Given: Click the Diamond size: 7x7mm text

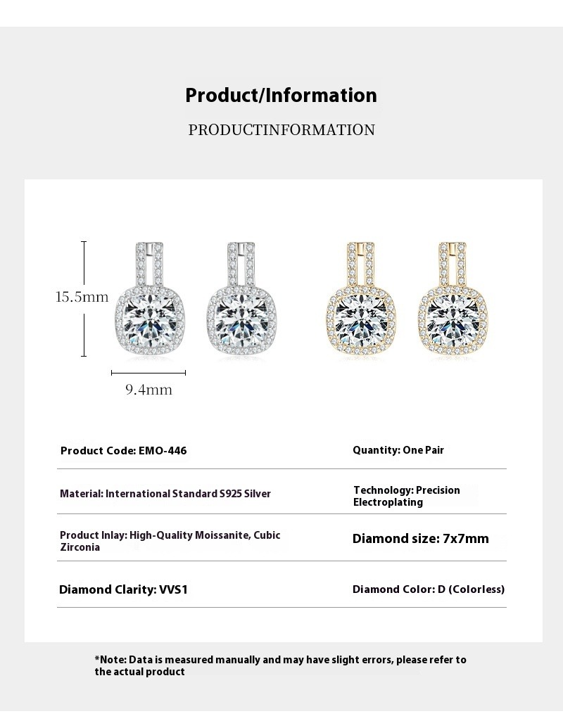Looking at the screenshot, I should point(420,539).
